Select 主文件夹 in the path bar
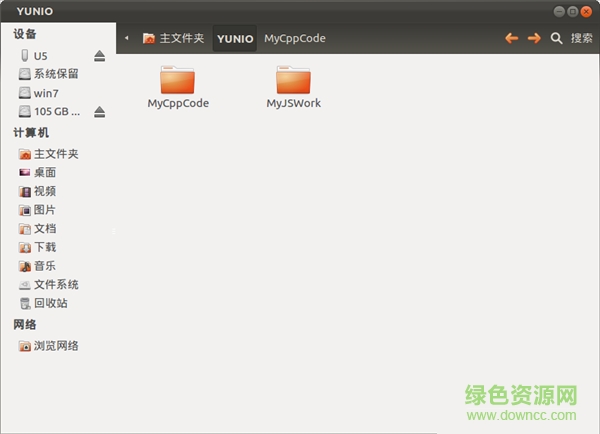 pos(174,38)
